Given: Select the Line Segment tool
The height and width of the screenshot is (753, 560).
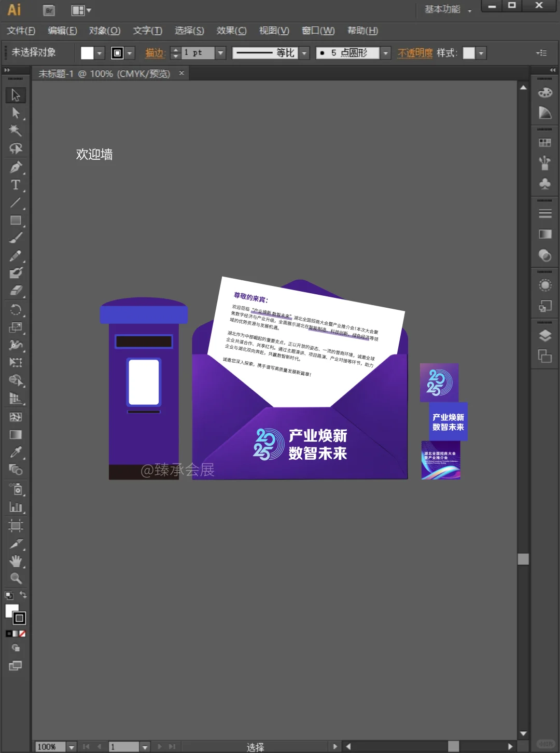Looking at the screenshot, I should [x=16, y=202].
